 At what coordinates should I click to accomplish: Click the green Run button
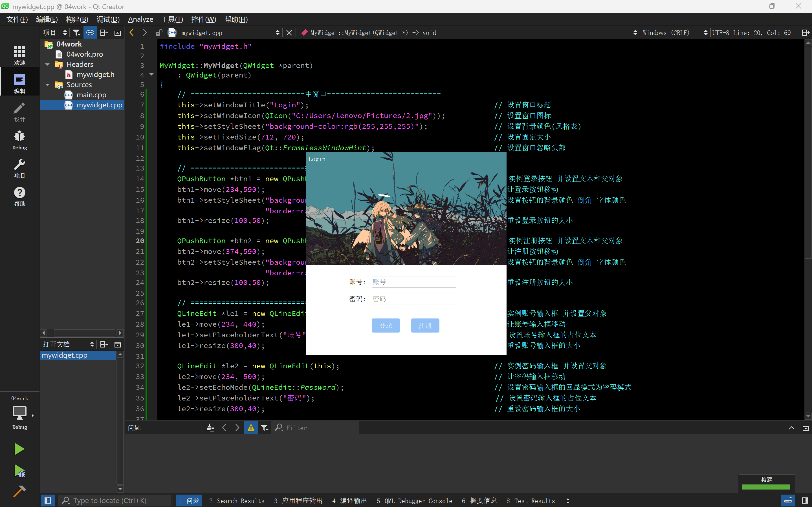click(x=19, y=449)
